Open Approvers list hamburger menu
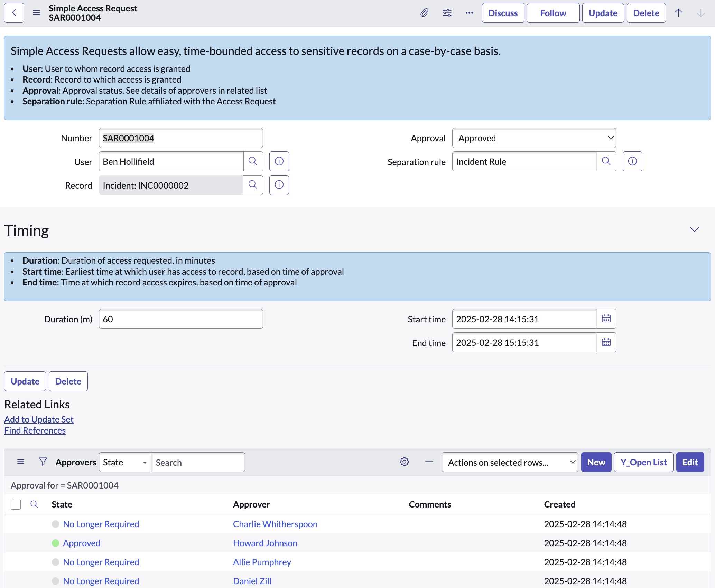 [x=21, y=462]
